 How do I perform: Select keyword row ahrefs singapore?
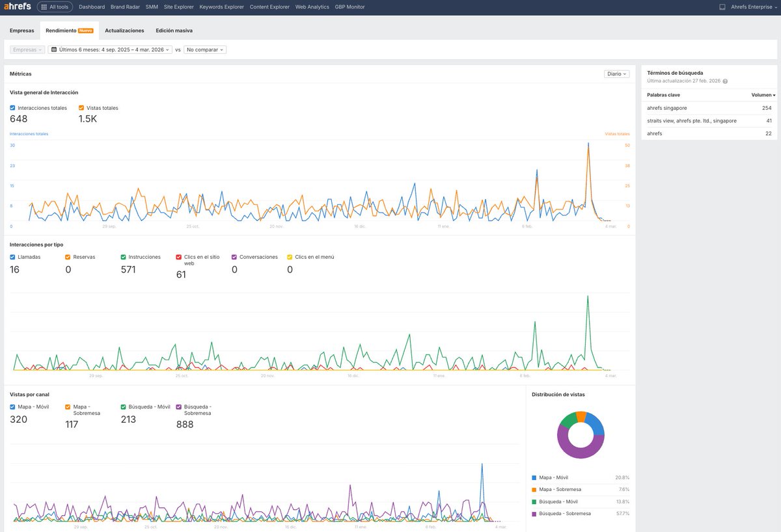[709, 108]
